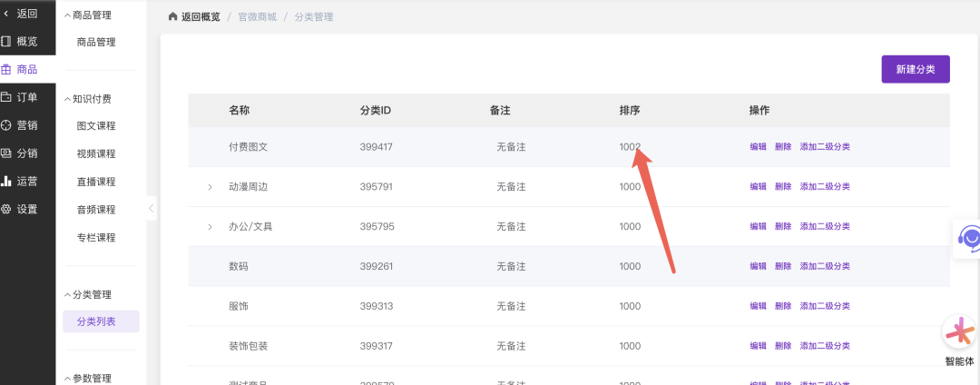Collapse the 分类管理 menu group
The image size is (980, 385).
point(67,294)
